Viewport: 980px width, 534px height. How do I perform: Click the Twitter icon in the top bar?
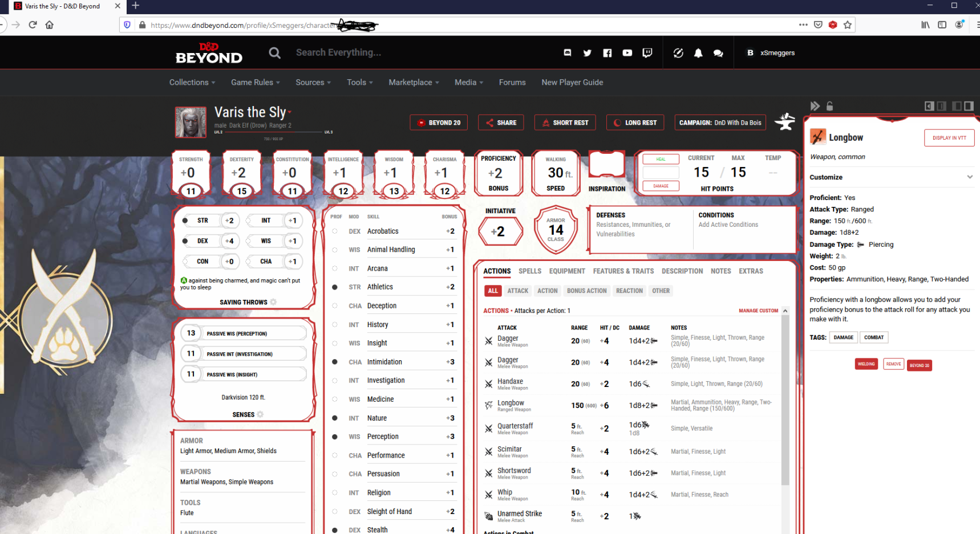click(587, 52)
